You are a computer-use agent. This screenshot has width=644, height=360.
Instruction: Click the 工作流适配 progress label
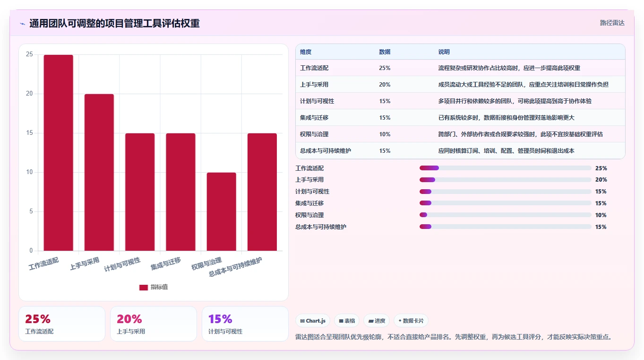click(309, 168)
